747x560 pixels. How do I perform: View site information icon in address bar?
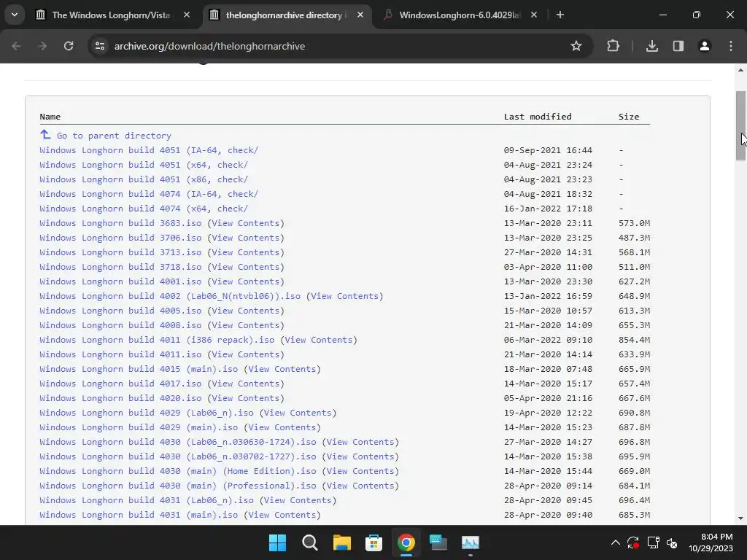(100, 46)
